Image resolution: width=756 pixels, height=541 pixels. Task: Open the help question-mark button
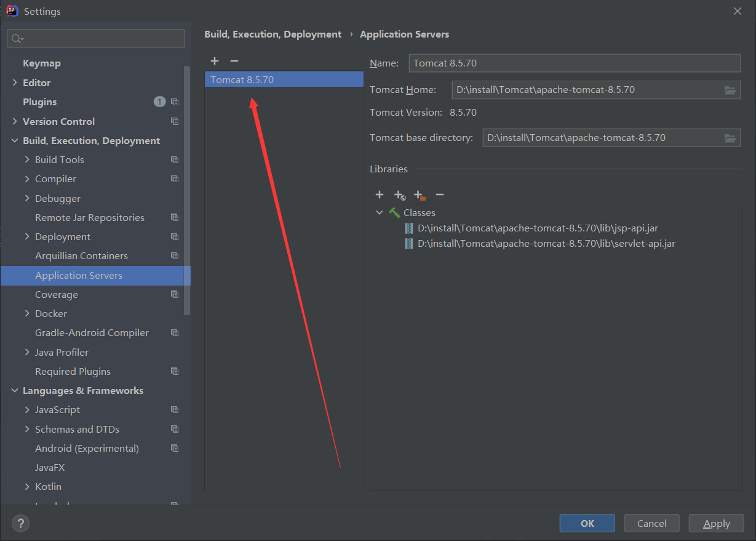coord(20,524)
